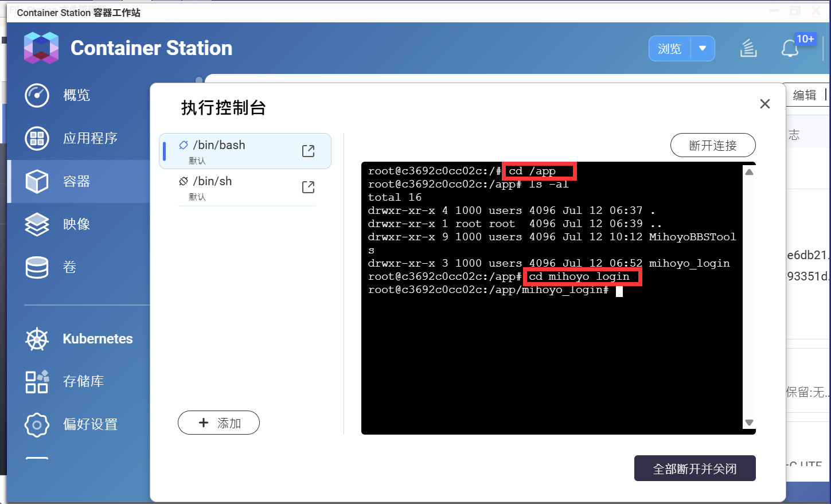The image size is (831, 504).
Task: Go to 映像 in the sidebar
Action: click(x=77, y=224)
